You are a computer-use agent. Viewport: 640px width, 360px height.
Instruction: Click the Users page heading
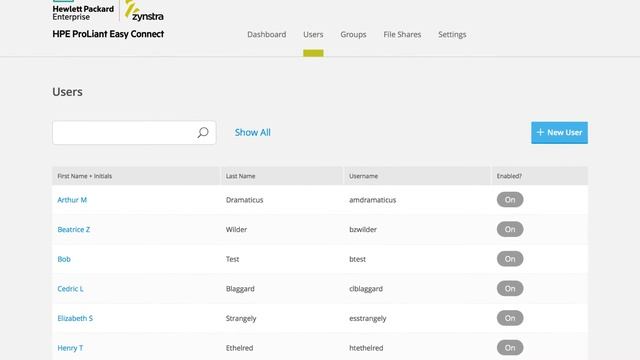tap(67, 92)
